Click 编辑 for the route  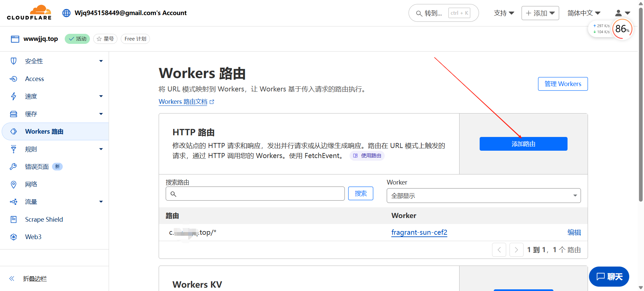click(574, 232)
